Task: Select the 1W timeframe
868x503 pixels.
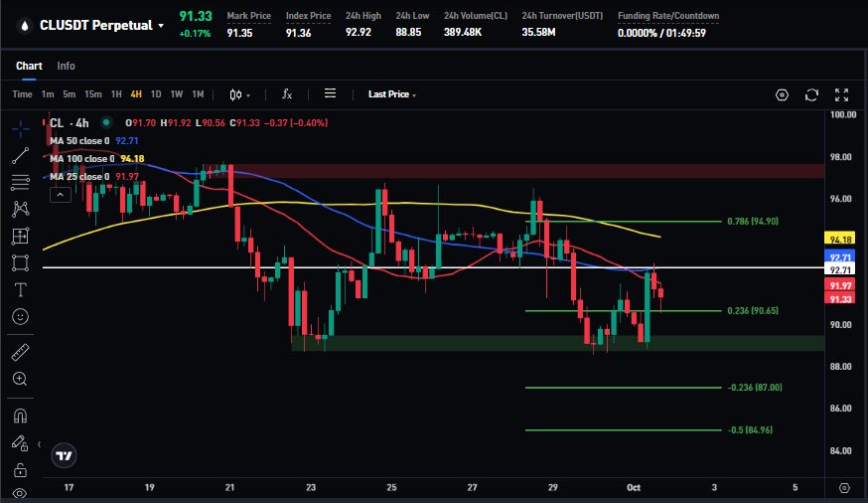Action: [x=177, y=94]
